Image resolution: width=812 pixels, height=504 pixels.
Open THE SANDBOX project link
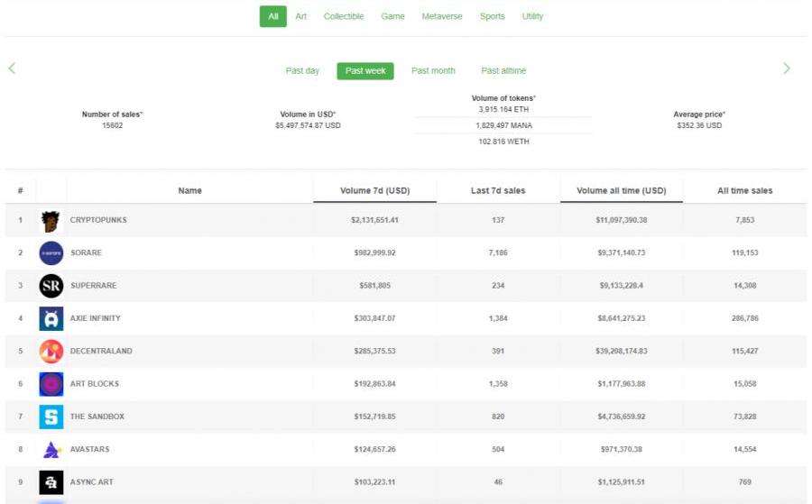coord(97,417)
